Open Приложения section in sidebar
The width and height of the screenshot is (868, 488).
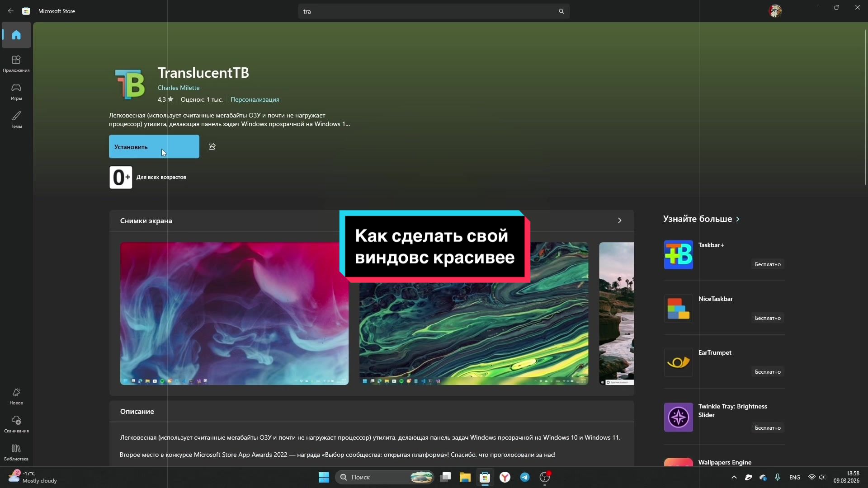pyautogui.click(x=16, y=64)
